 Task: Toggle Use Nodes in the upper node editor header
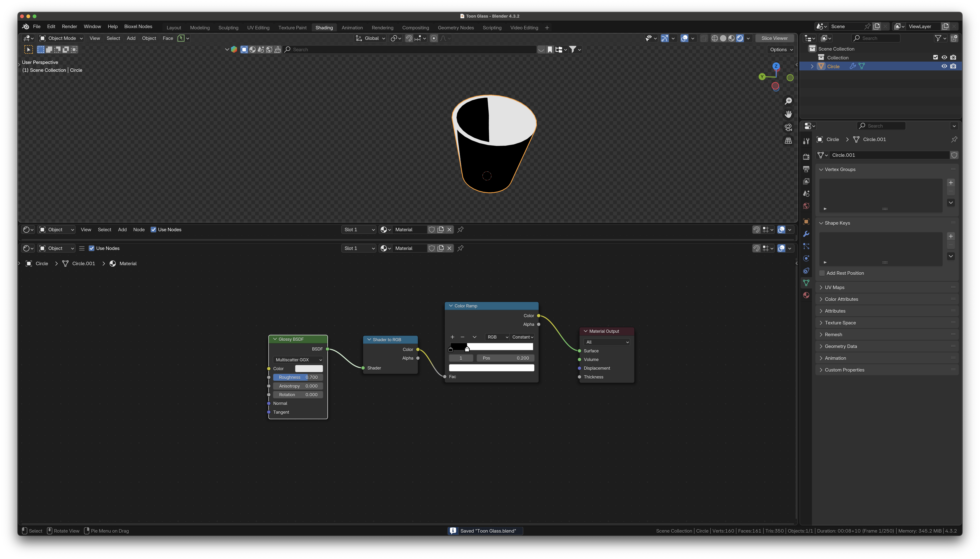coord(153,230)
